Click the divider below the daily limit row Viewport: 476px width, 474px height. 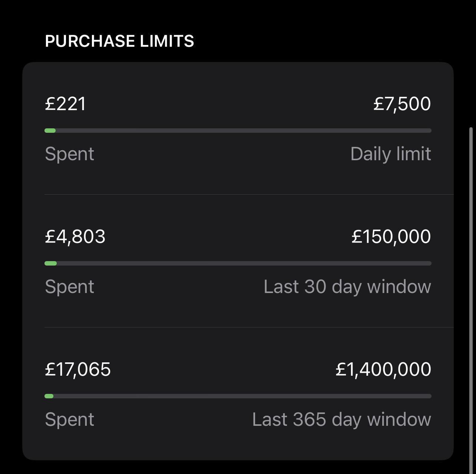click(237, 193)
